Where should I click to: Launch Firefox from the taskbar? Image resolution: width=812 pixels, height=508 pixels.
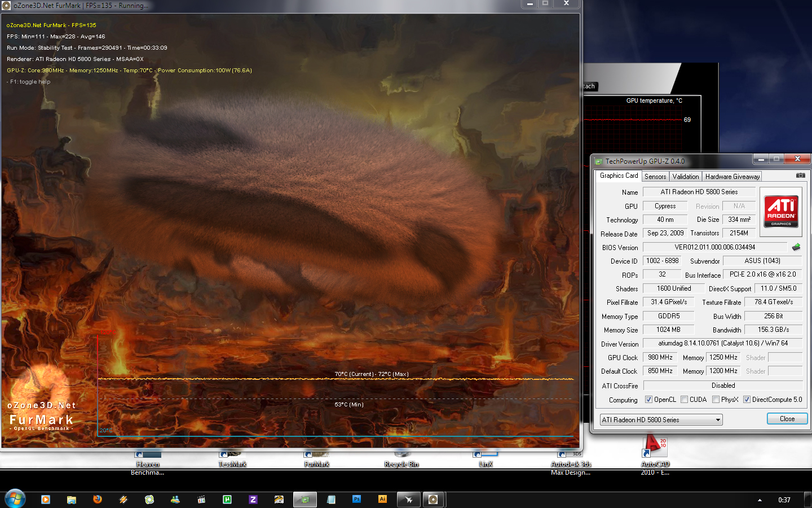[98, 499]
